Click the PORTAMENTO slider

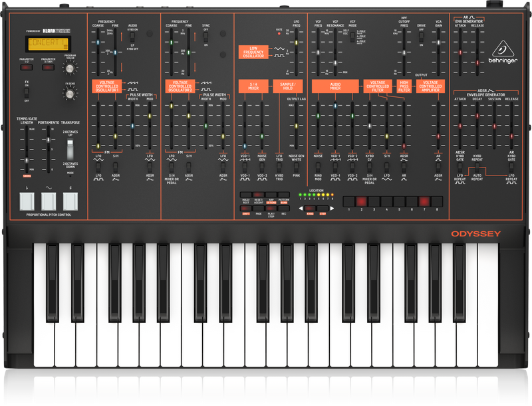coord(49,140)
